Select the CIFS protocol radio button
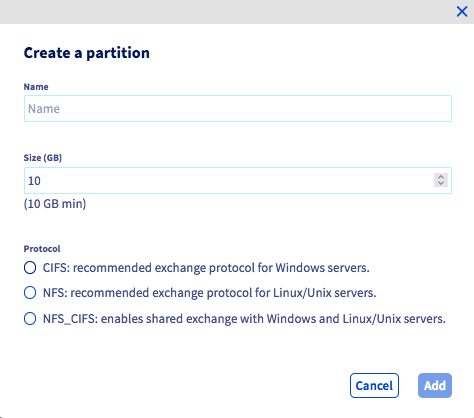This screenshot has width=474, height=418. point(30,267)
